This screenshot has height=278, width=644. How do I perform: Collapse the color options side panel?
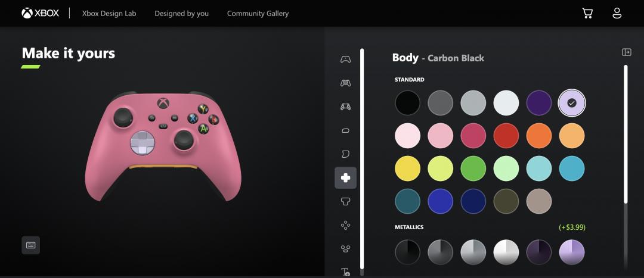click(x=626, y=52)
